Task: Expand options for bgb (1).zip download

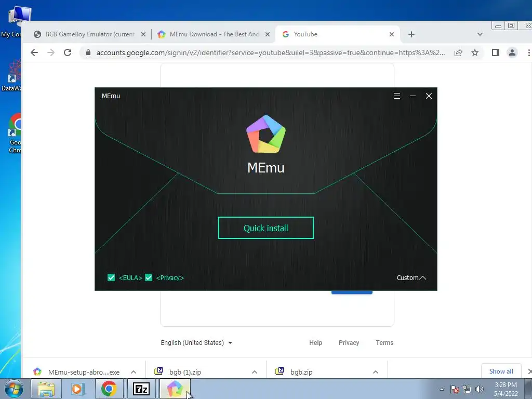Action: click(x=255, y=372)
